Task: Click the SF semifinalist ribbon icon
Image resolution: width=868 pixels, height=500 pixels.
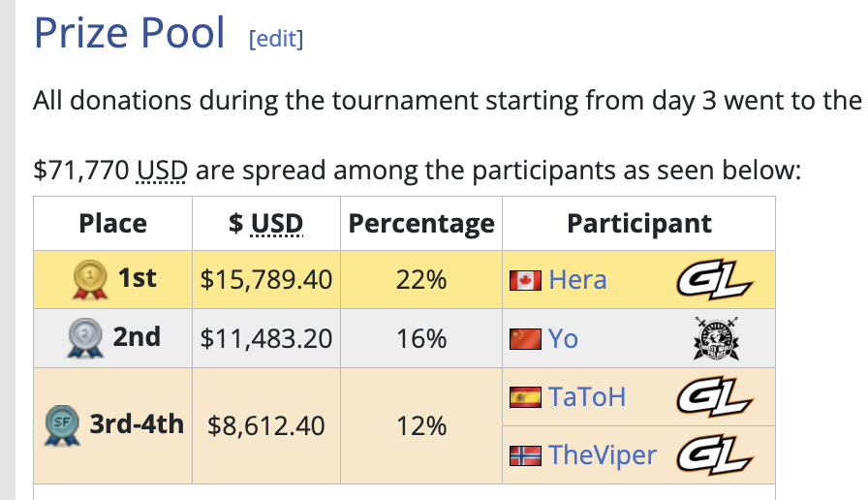Action: (x=62, y=425)
